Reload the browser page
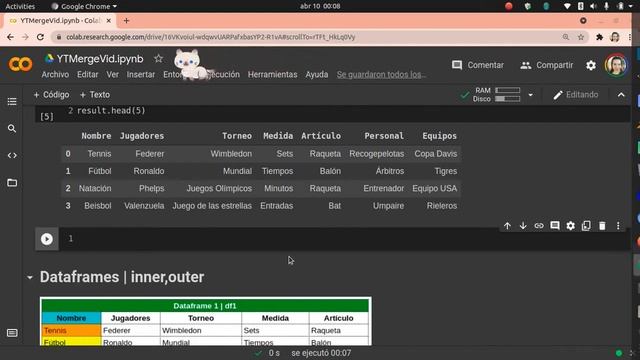 tap(40, 37)
